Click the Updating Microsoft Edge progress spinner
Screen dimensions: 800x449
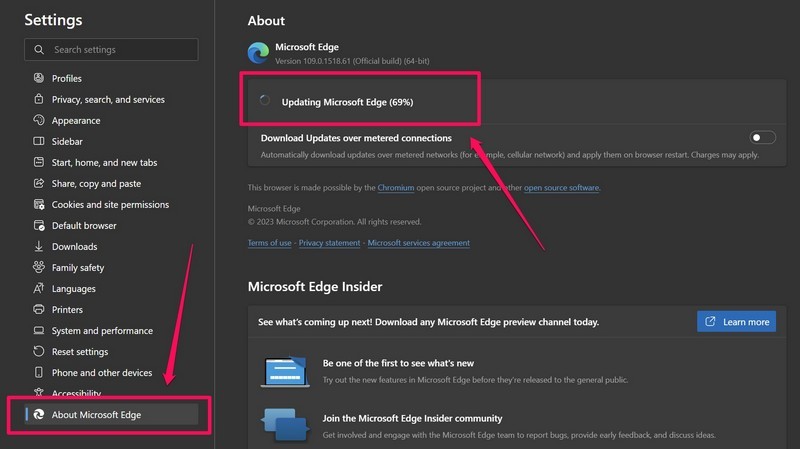pos(264,101)
